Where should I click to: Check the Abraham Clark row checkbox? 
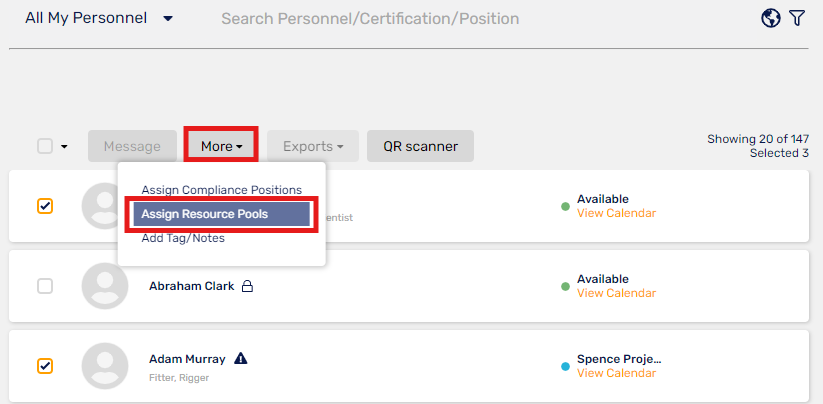pos(45,286)
